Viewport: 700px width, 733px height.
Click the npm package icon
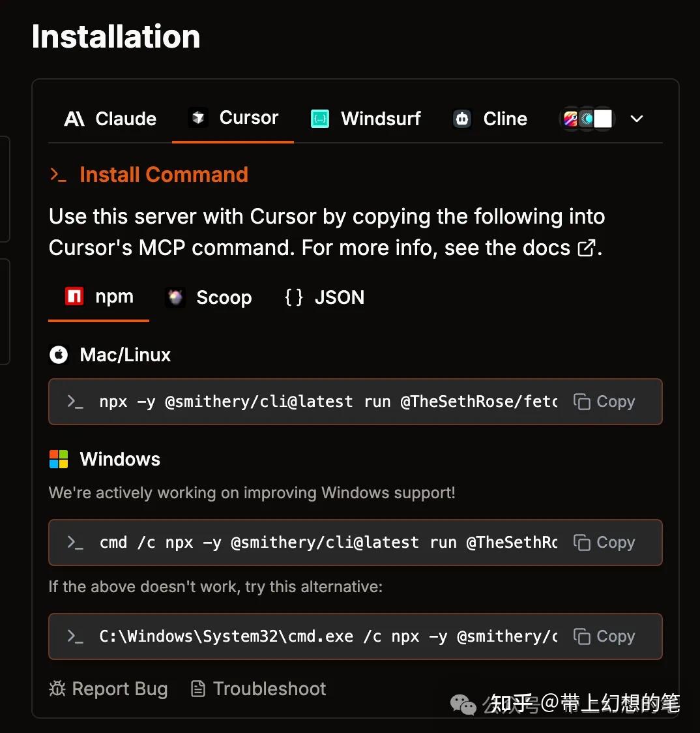coord(74,297)
